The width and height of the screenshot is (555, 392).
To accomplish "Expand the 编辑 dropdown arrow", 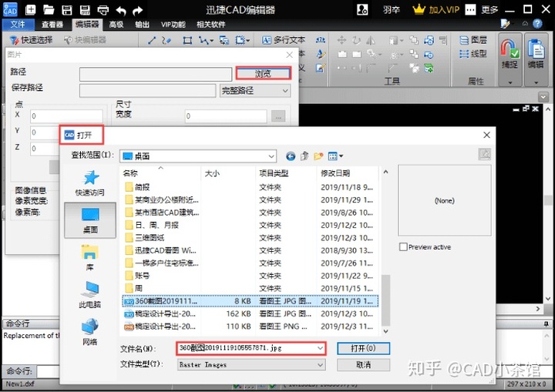I will pos(536,82).
